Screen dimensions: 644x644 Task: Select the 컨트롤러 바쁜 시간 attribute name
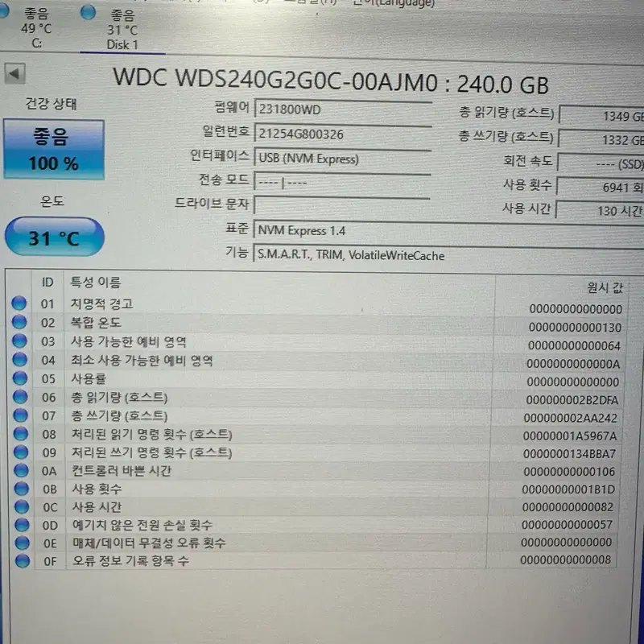tap(122, 471)
